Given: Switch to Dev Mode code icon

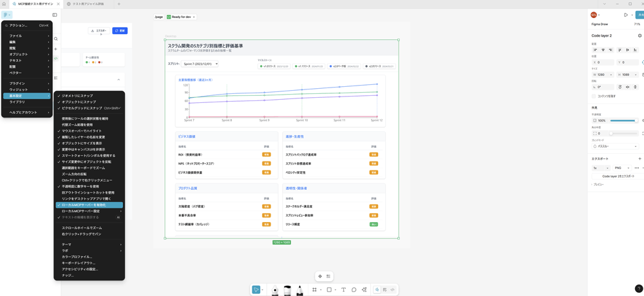Looking at the screenshot, I should point(393,290).
